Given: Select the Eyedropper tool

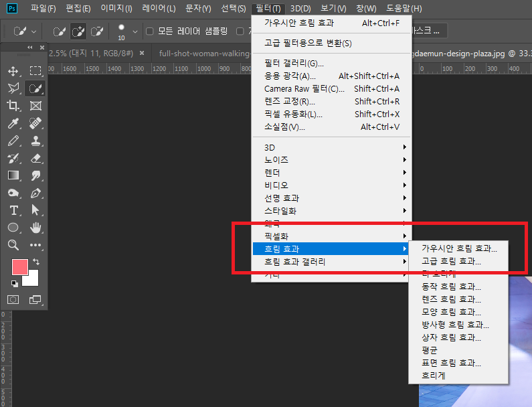Looking at the screenshot, I should pyautogui.click(x=13, y=123).
